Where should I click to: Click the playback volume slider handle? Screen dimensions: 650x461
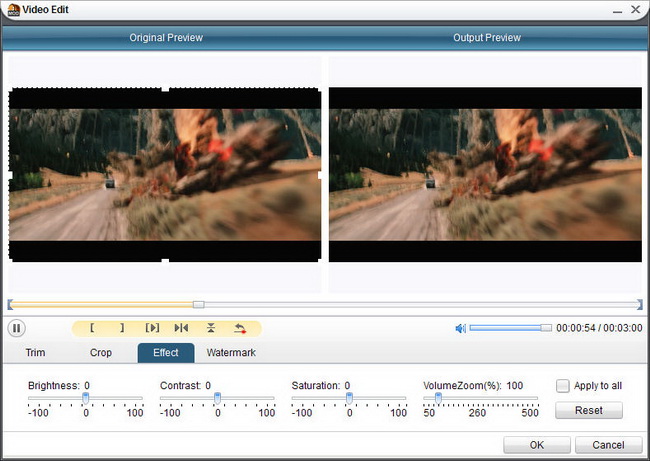546,328
